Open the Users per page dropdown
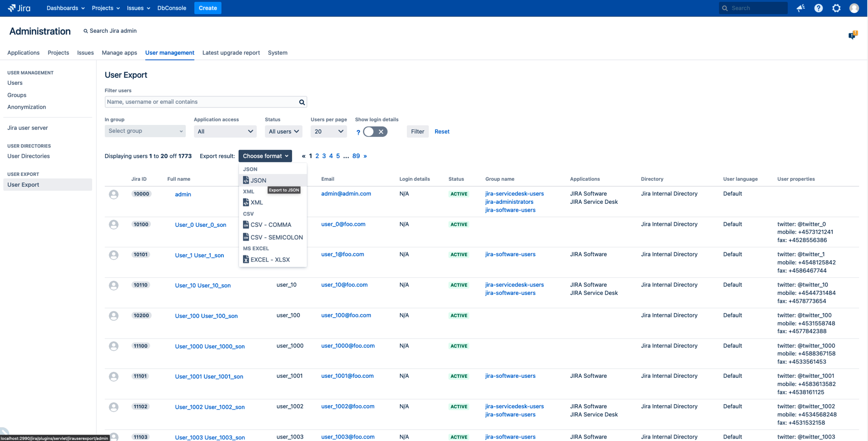868x441 pixels. (328, 131)
